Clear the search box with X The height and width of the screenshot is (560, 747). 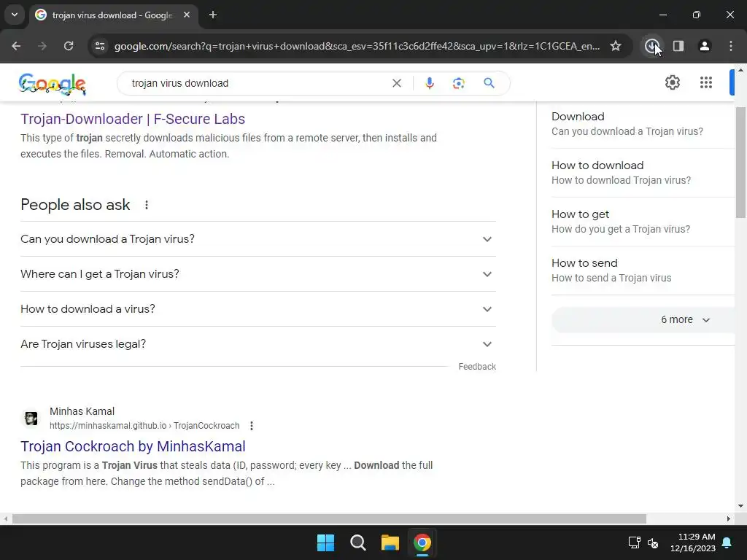(x=396, y=83)
